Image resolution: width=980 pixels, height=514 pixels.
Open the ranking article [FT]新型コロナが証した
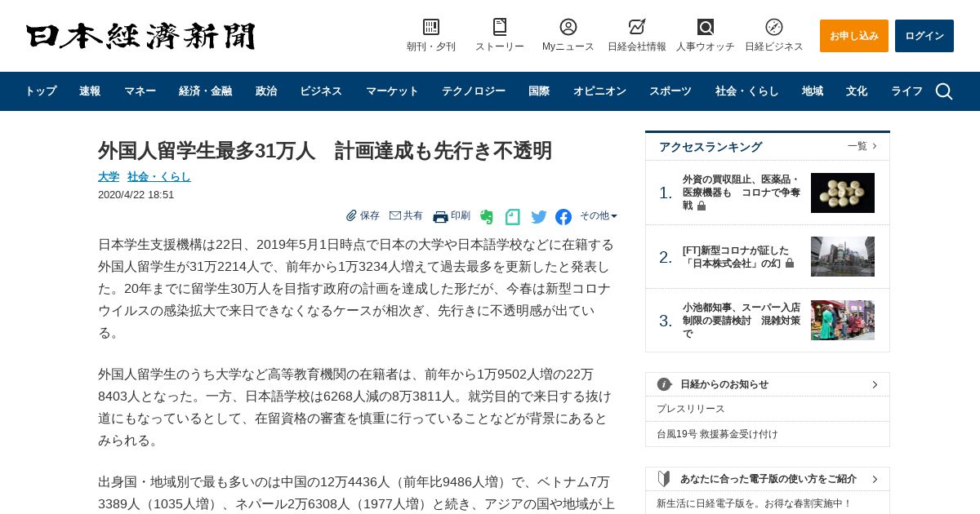point(737,257)
